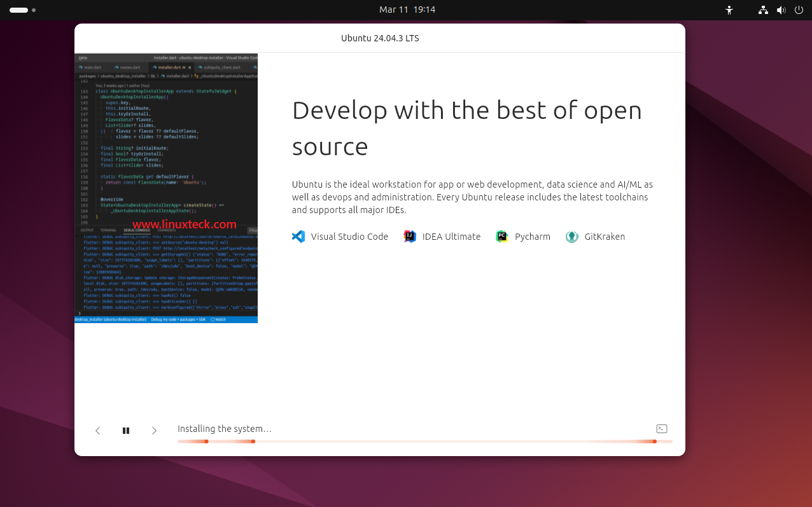The height and width of the screenshot is (507, 812).
Task: Expand the ubuntu_desktop_installer breadcrumb
Action: [123, 75]
